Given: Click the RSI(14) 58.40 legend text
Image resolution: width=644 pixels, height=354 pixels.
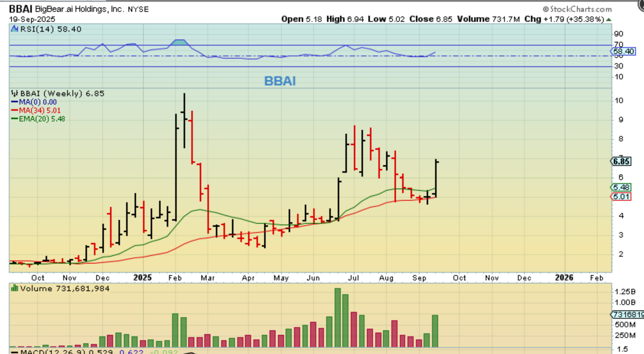Looking at the screenshot, I should pos(51,29).
